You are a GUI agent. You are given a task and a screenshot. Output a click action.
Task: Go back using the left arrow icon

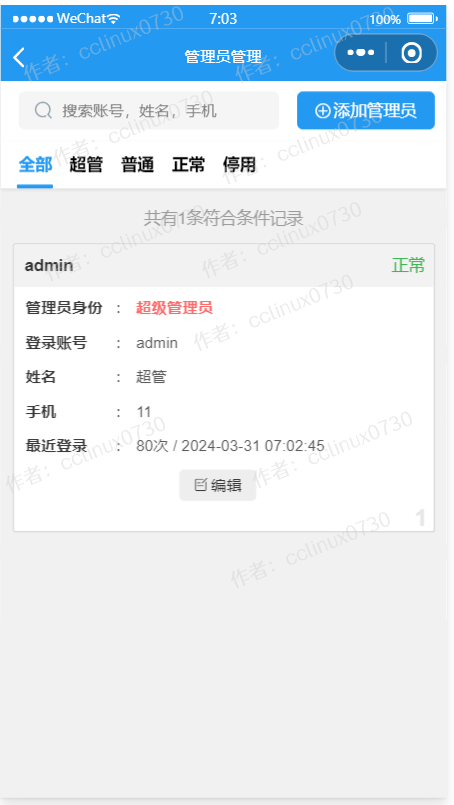tap(18, 57)
